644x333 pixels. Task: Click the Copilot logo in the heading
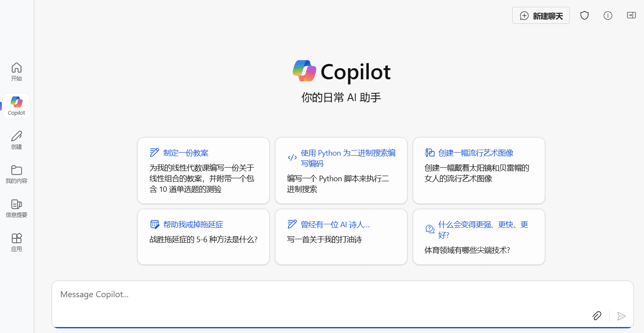[304, 71]
